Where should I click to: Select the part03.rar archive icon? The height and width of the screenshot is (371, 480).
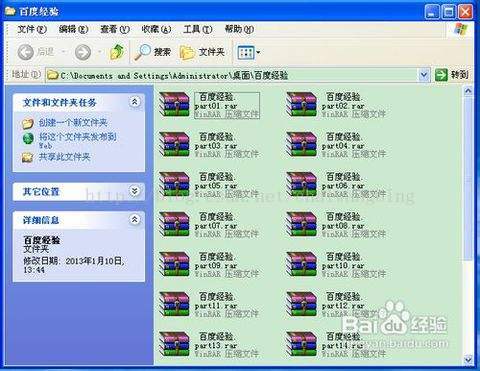(x=174, y=144)
